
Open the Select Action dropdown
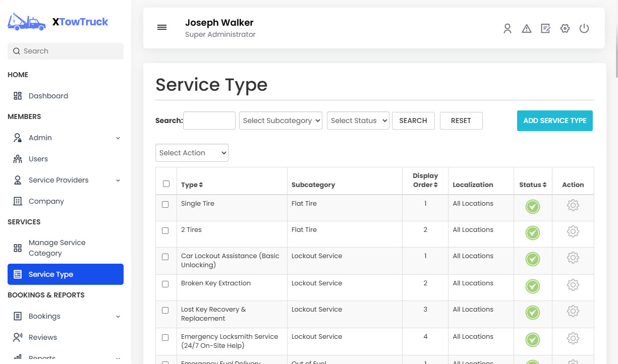(x=192, y=153)
